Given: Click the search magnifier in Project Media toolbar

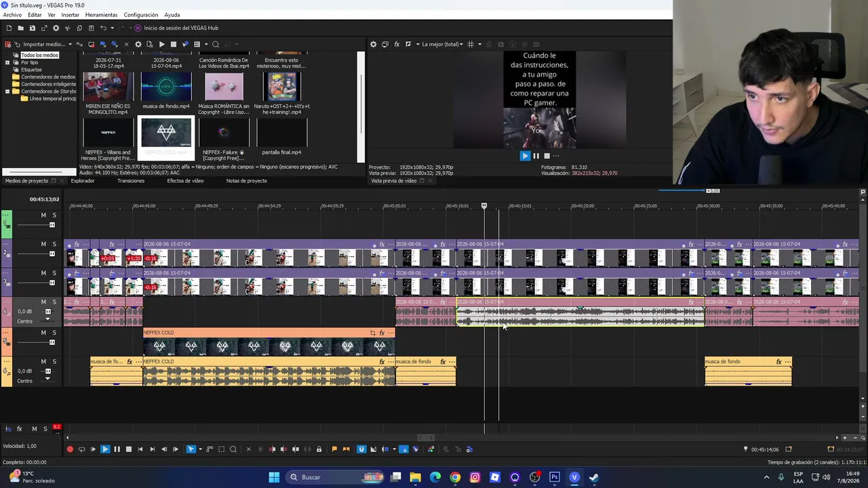Looking at the screenshot, I should 216,45.
